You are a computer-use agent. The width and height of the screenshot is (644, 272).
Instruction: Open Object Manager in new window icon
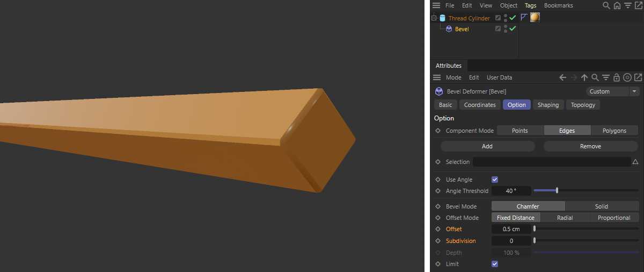coord(638,5)
